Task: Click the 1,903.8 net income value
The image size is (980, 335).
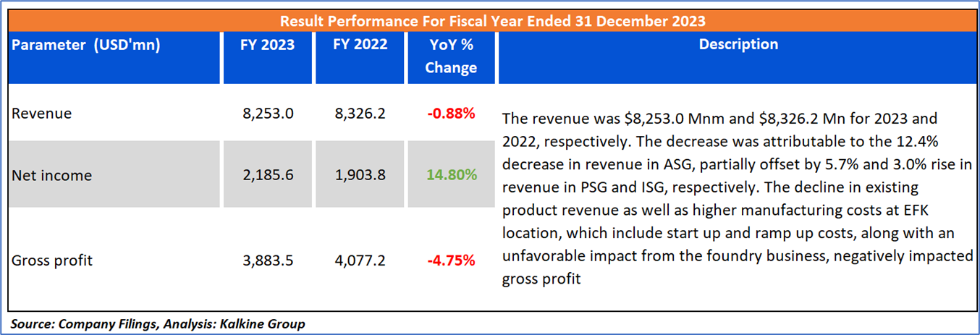Action: [x=360, y=175]
